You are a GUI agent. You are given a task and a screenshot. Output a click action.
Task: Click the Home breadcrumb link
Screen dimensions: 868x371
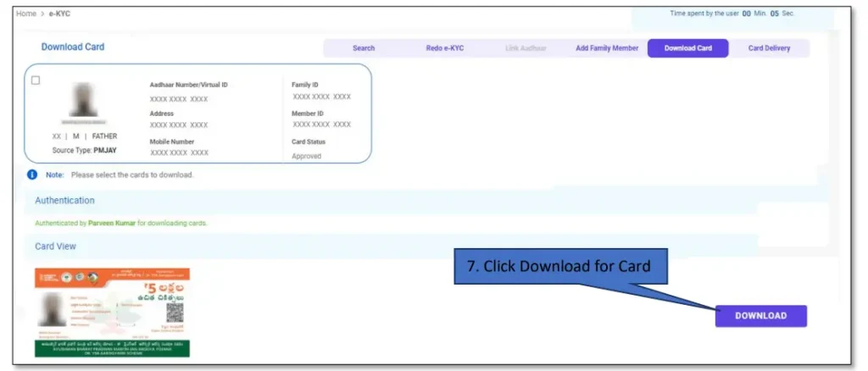click(26, 14)
